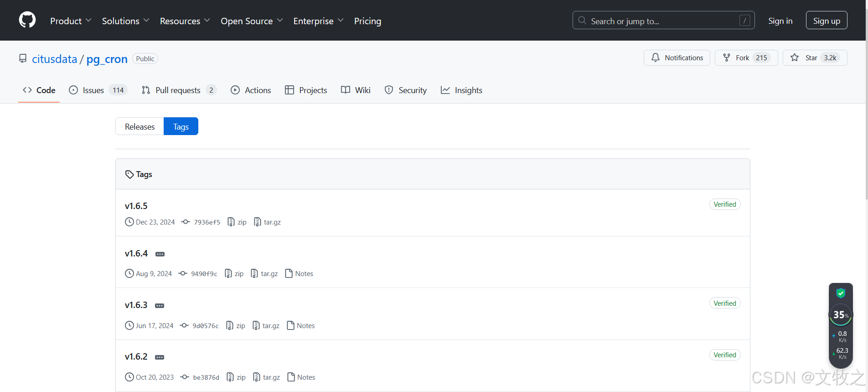Click the Verified badge on v1.6.3
The width and height of the screenshot is (868, 392).
click(725, 303)
